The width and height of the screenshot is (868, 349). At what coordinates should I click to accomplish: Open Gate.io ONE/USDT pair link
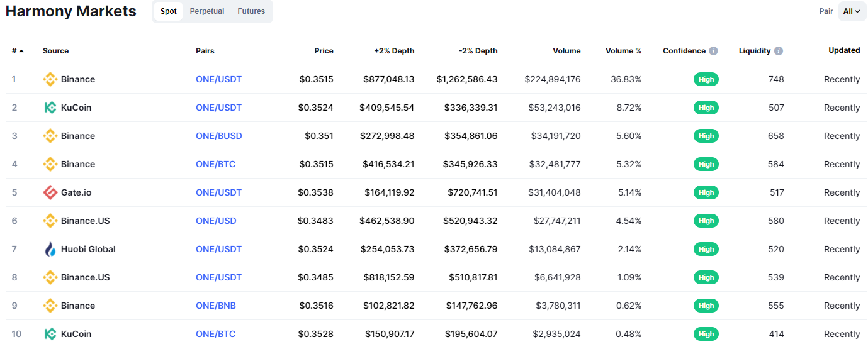pyautogui.click(x=218, y=192)
